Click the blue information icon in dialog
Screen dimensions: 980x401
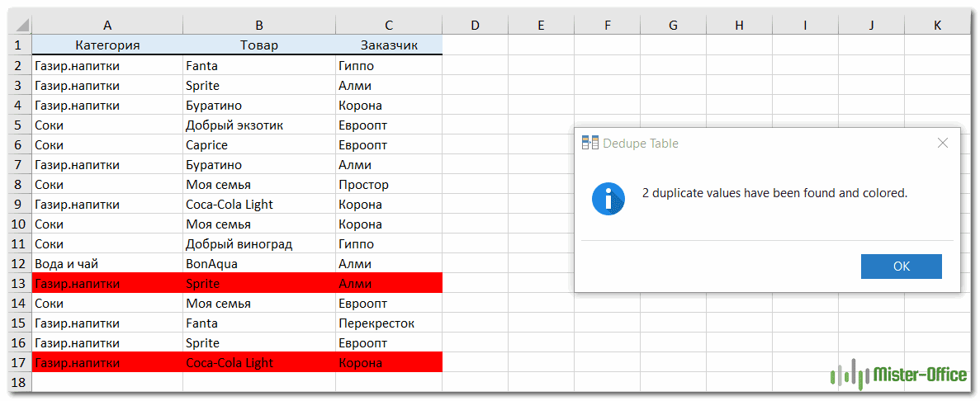point(608,198)
